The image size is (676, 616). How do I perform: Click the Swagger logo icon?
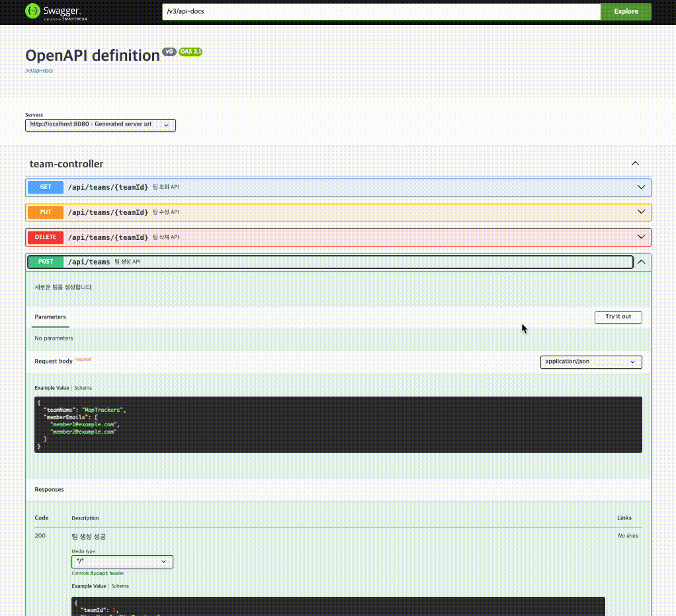[x=32, y=11]
